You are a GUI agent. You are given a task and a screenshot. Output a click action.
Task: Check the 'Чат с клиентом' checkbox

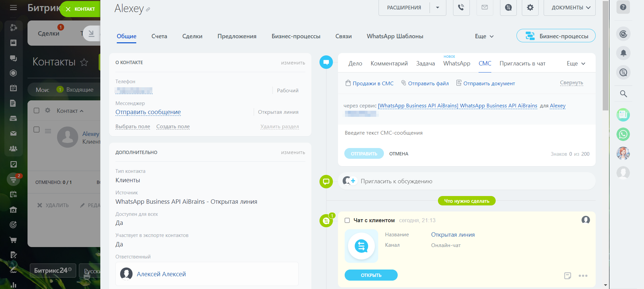coord(347,221)
